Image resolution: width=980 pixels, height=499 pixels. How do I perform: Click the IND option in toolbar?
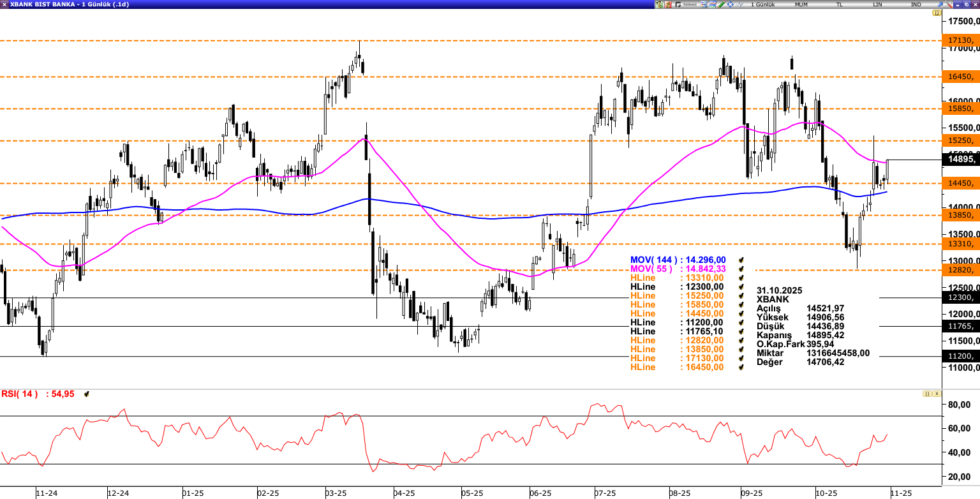pyautogui.click(x=916, y=4)
